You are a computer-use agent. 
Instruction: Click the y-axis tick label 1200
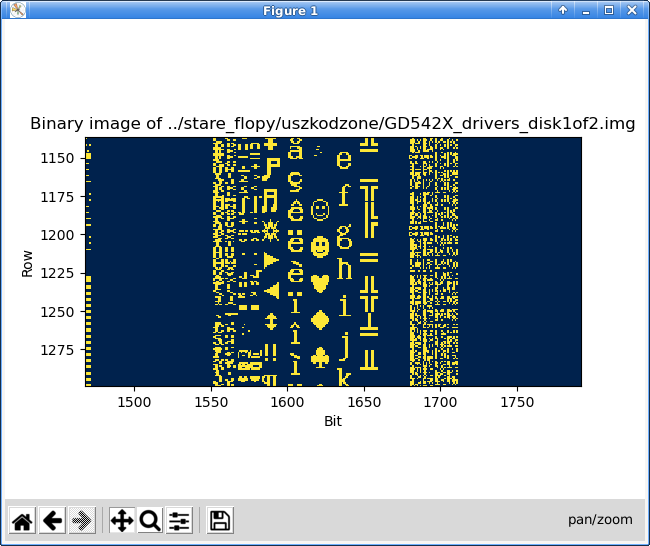pos(57,235)
